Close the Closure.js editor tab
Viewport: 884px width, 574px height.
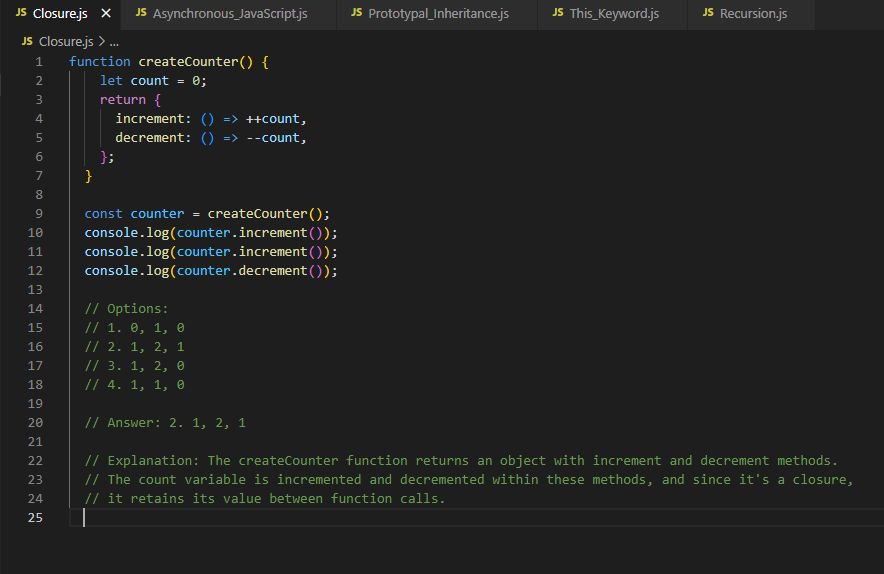point(106,14)
